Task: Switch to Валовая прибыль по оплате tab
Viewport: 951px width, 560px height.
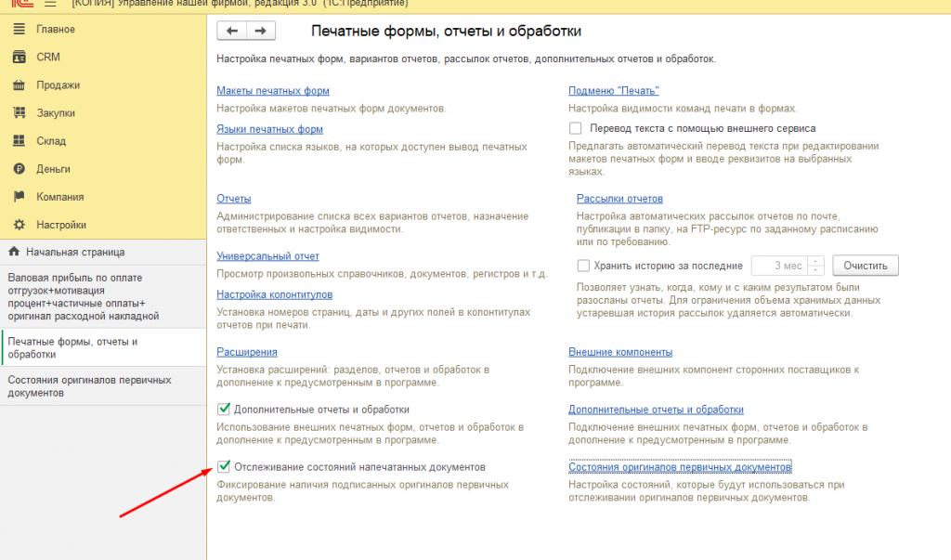Action: 103,296
